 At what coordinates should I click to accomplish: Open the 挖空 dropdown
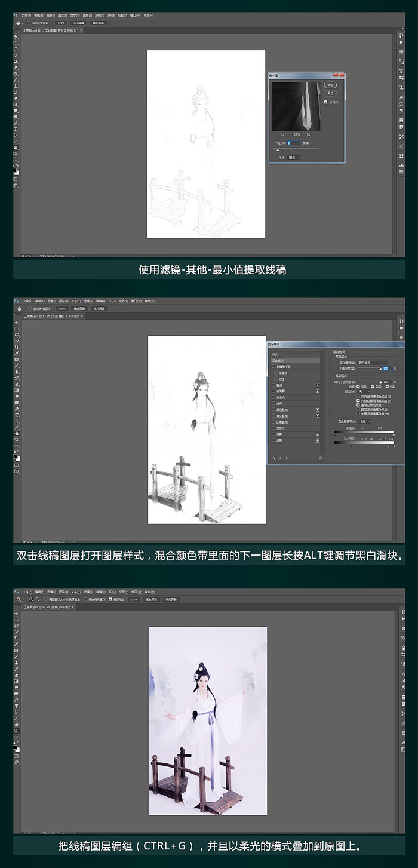pos(364,391)
